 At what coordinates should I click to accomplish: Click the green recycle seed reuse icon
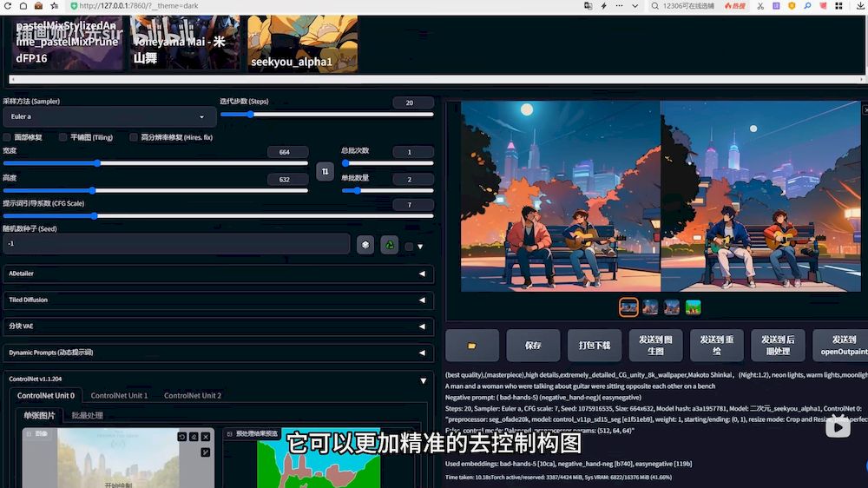[x=389, y=245]
